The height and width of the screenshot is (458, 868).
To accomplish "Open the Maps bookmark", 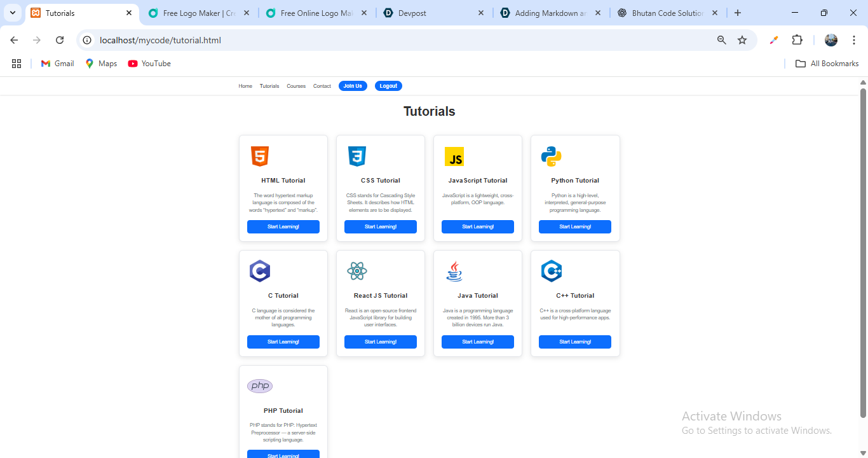I will click(x=102, y=64).
